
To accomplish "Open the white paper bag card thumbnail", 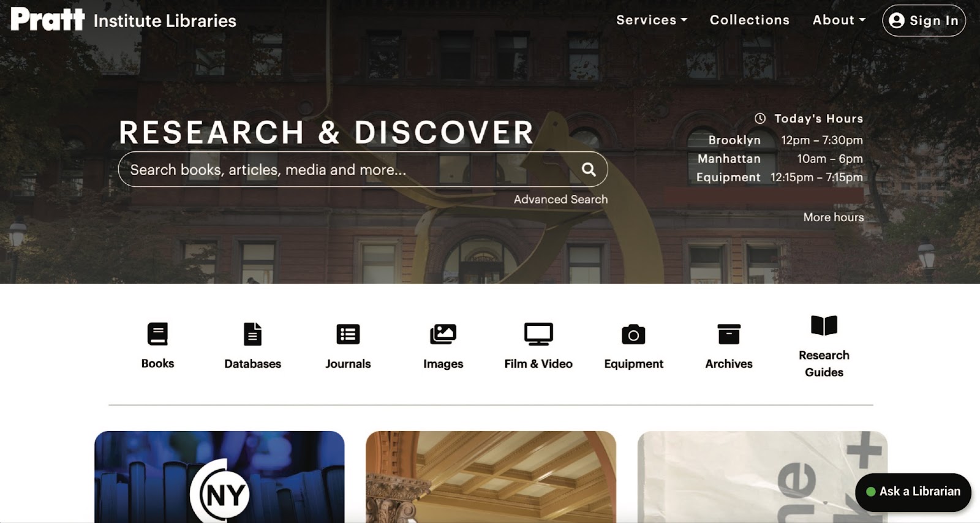I will click(762, 477).
